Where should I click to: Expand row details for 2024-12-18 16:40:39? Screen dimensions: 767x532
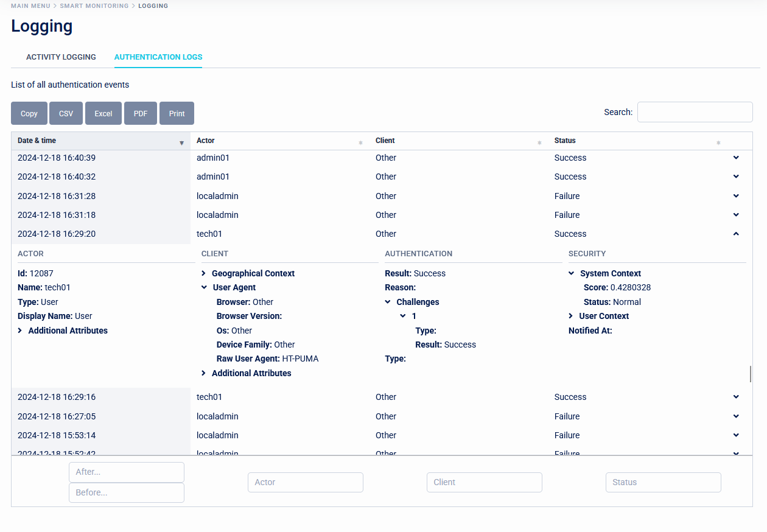point(736,158)
